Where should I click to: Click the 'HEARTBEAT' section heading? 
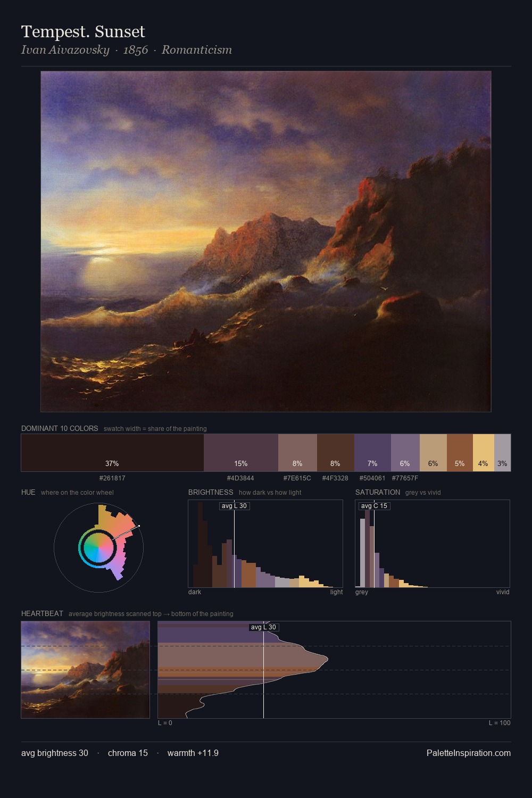pyautogui.click(x=42, y=613)
